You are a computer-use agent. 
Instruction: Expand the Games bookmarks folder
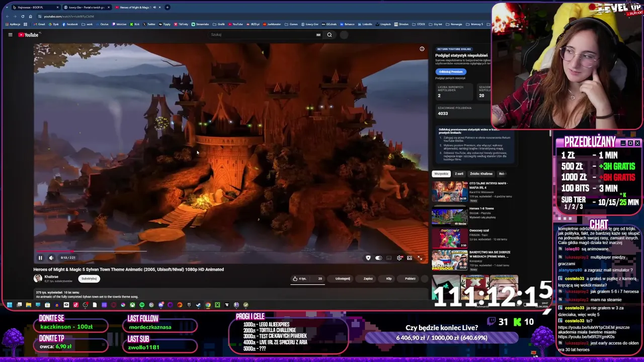click(x=291, y=24)
